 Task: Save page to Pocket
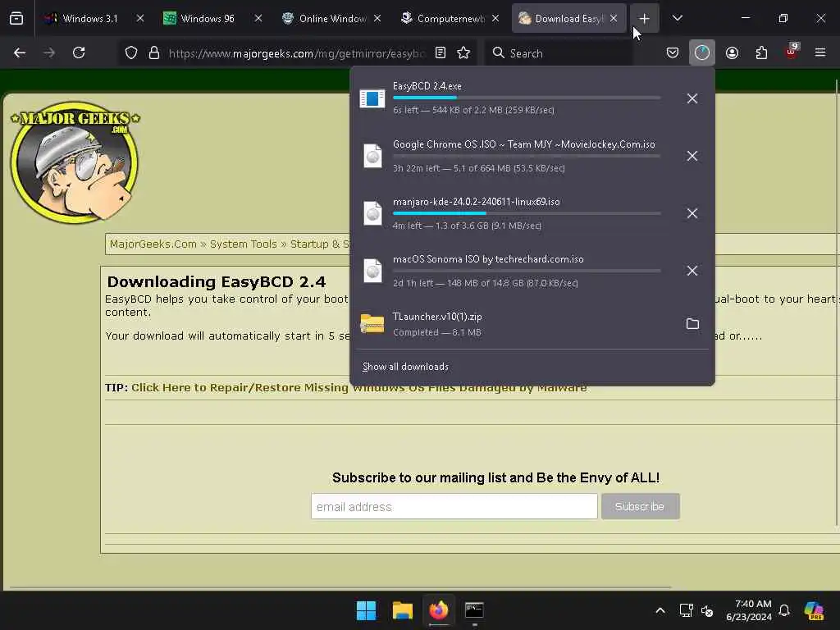click(x=673, y=52)
